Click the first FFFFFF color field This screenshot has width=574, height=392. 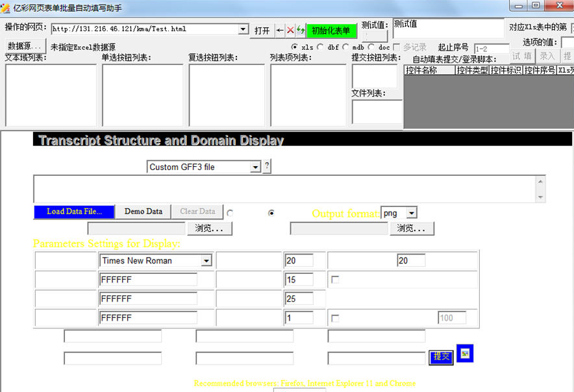(x=148, y=280)
